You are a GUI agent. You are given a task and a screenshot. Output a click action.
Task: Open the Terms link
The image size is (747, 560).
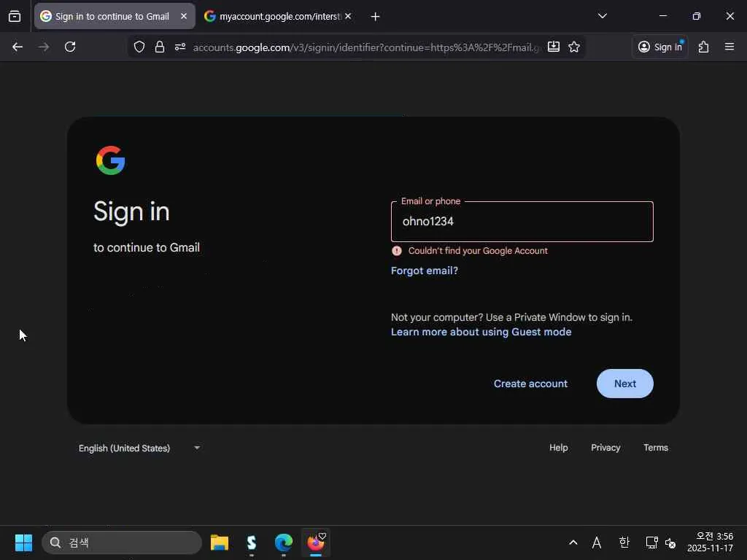point(656,448)
